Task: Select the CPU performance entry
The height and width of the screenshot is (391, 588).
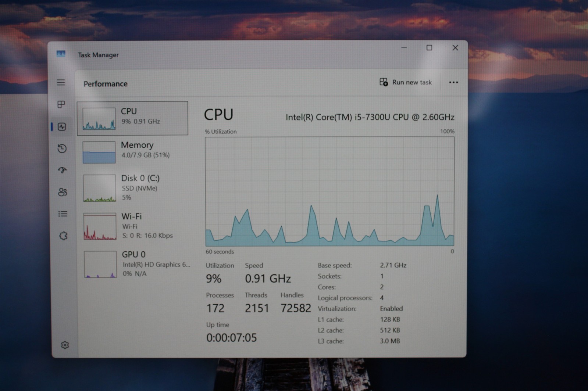Action: tap(132, 118)
